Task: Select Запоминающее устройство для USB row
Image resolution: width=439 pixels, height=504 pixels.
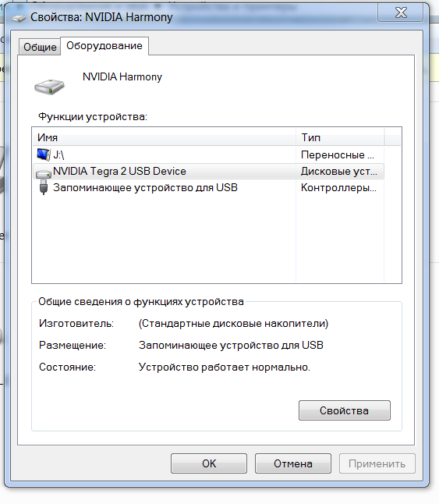Action: click(x=208, y=188)
